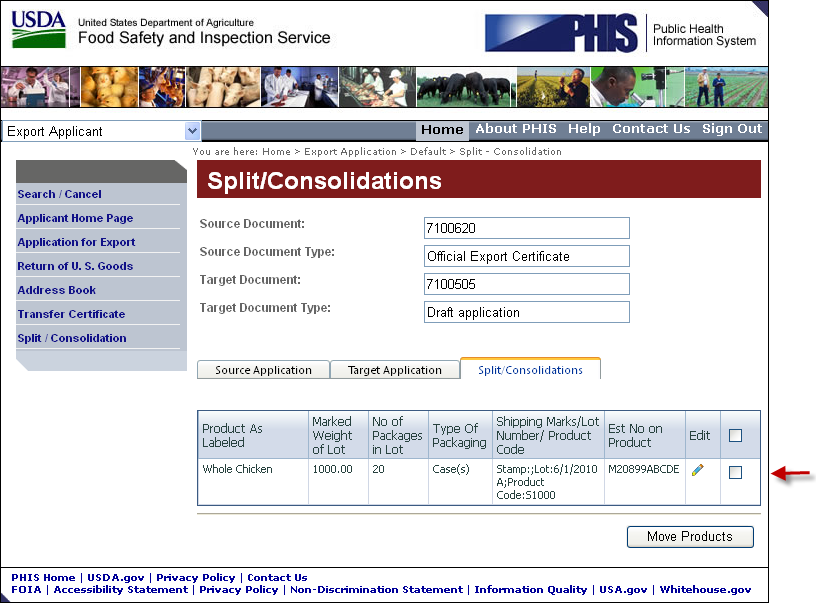
Task: Click the Target Document field
Action: (527, 284)
